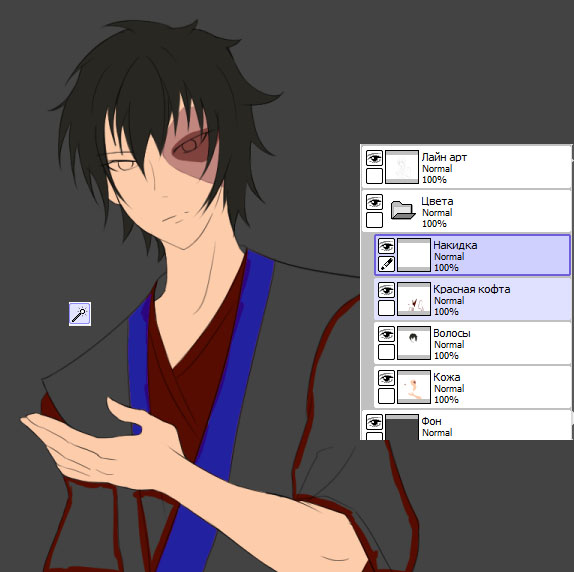The image size is (574, 572).
Task: Check the box under Кожа eye
Action: point(386,395)
